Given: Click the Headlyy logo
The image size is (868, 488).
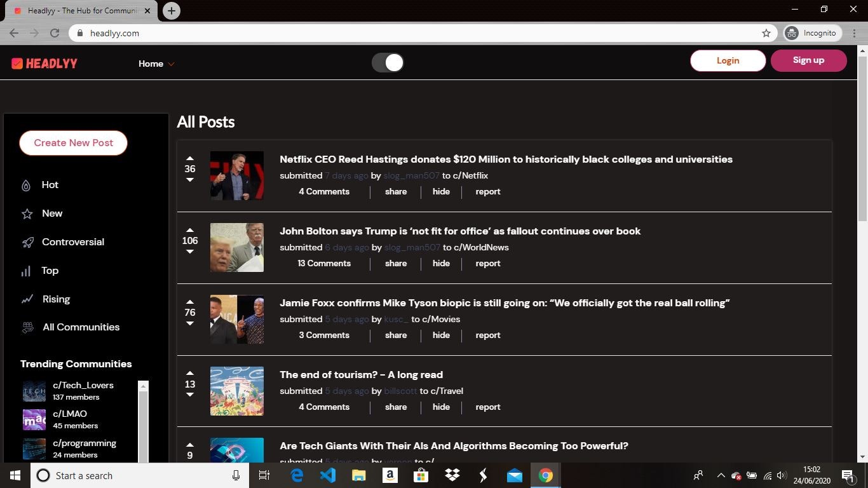Looking at the screenshot, I should (44, 64).
